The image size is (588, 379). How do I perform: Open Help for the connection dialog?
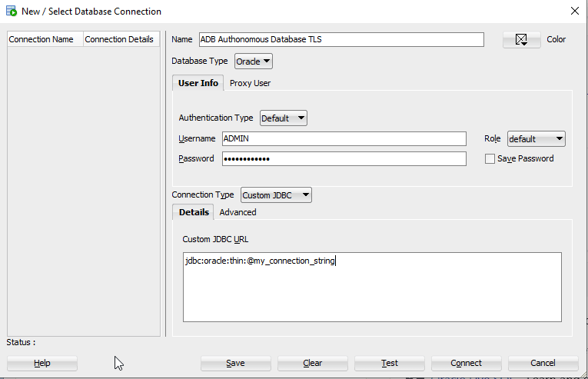(42, 363)
